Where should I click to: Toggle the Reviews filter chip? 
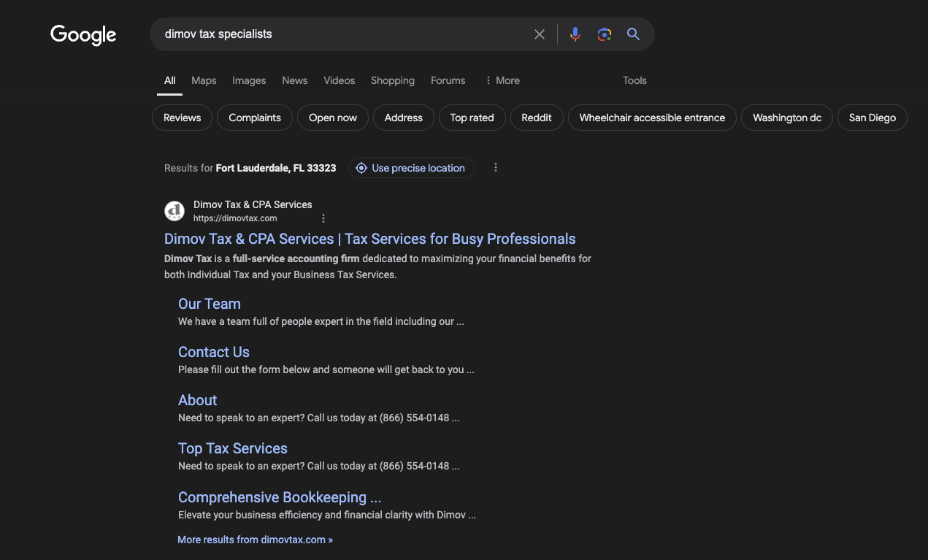[182, 117]
